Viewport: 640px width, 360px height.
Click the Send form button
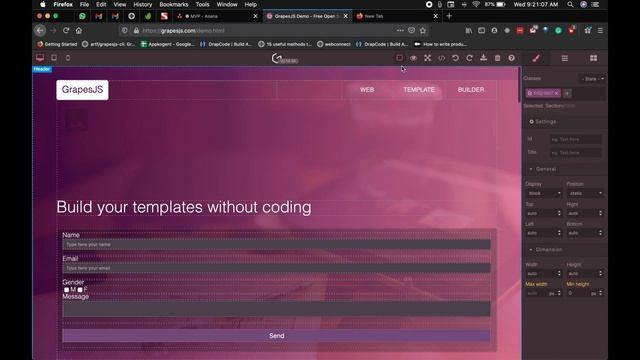pos(276,336)
